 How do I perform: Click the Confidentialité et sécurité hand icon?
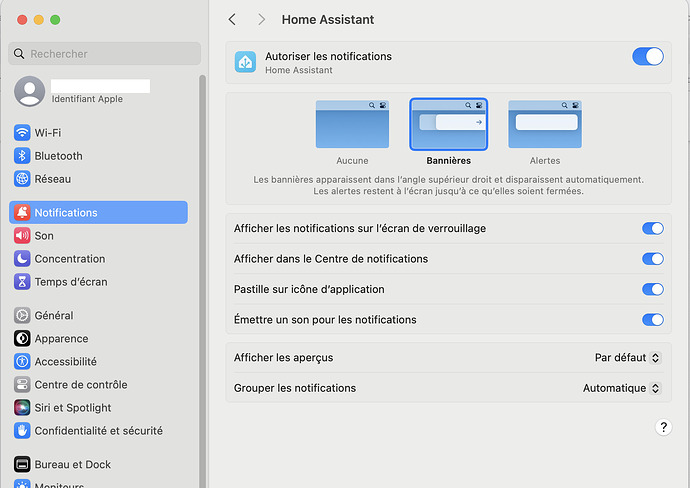tap(22, 430)
